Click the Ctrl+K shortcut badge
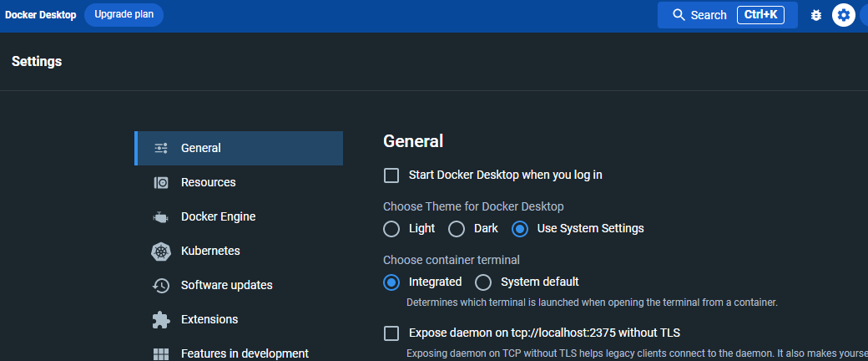 click(x=760, y=15)
